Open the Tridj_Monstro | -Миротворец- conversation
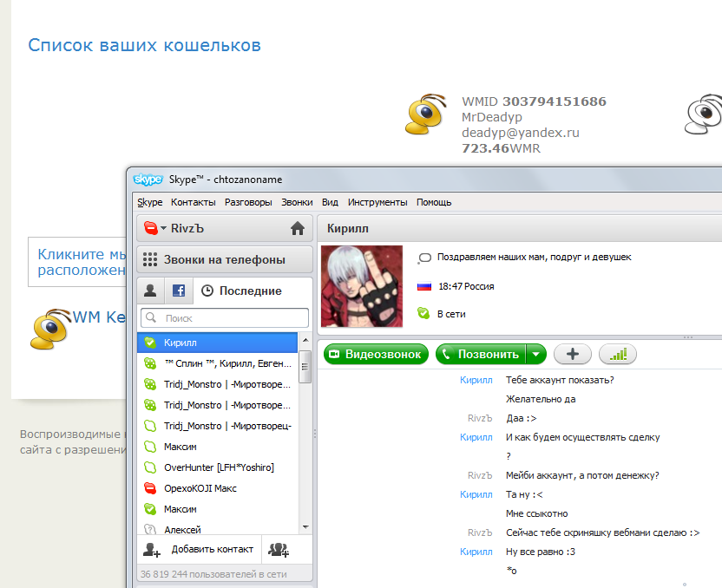The image size is (722, 588). point(217,426)
